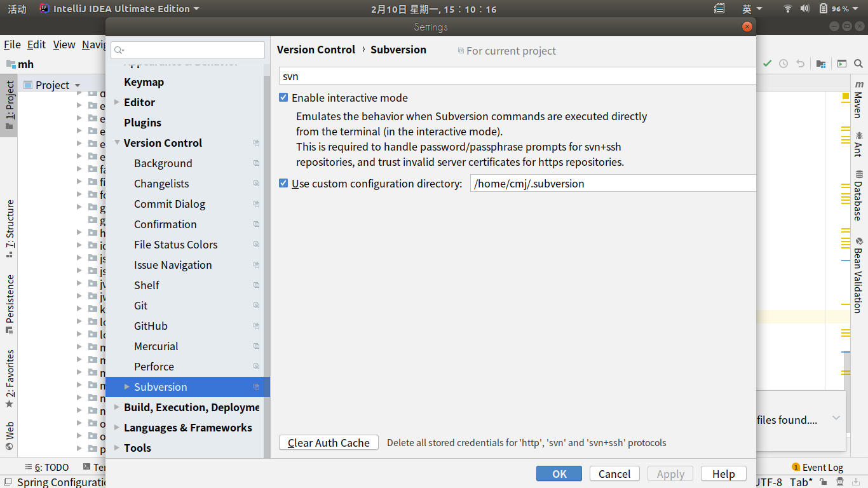
Task: Click the OK button
Action: [559, 473]
